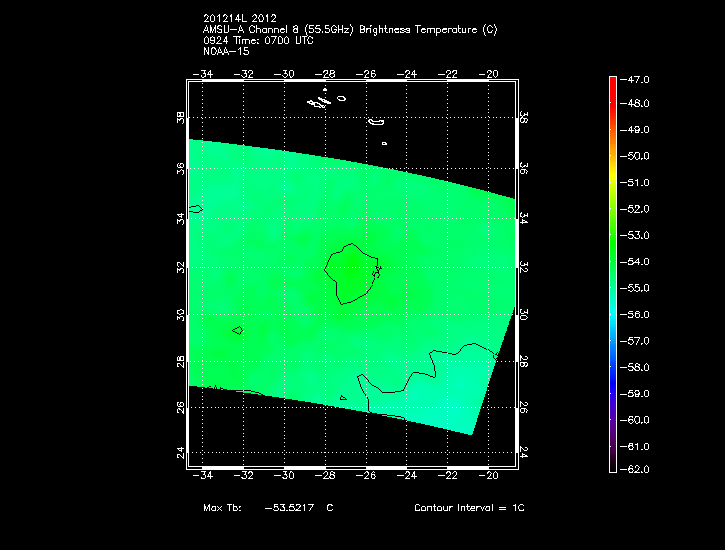Click the -62.0 label on the color scale

tap(636, 469)
